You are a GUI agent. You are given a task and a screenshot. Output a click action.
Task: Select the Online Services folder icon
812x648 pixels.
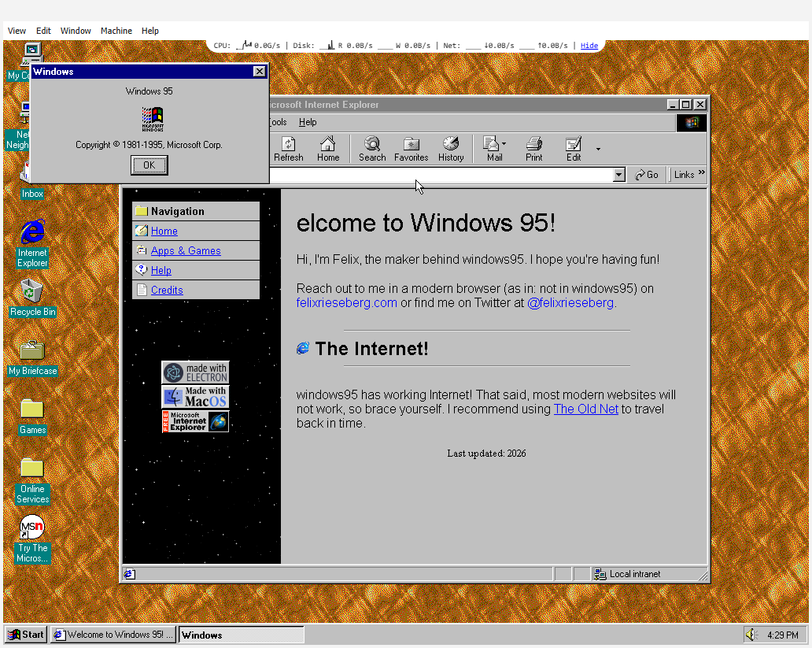pos(32,480)
